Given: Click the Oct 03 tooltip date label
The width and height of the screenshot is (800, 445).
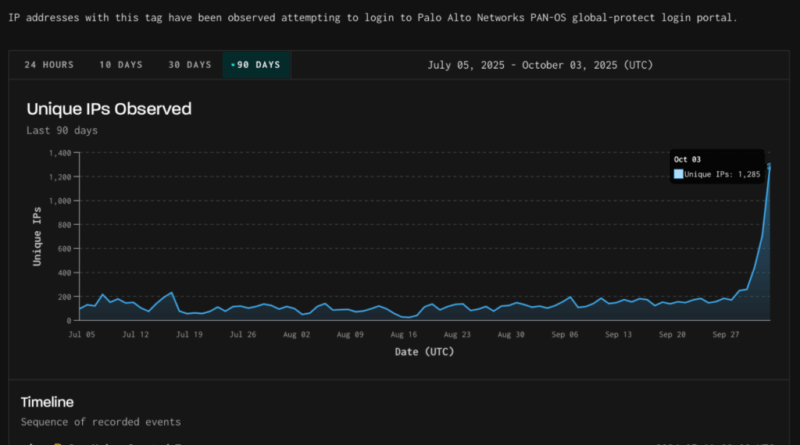Looking at the screenshot, I should (686, 159).
